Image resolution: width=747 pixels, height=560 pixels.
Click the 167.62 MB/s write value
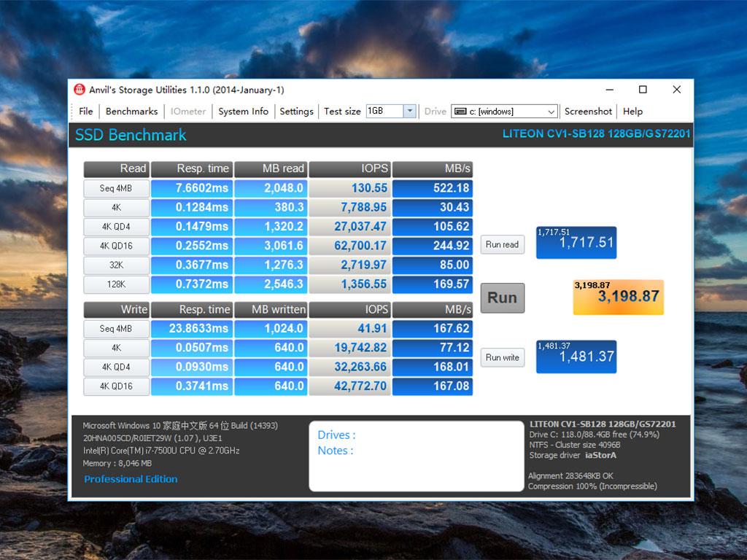pos(433,329)
